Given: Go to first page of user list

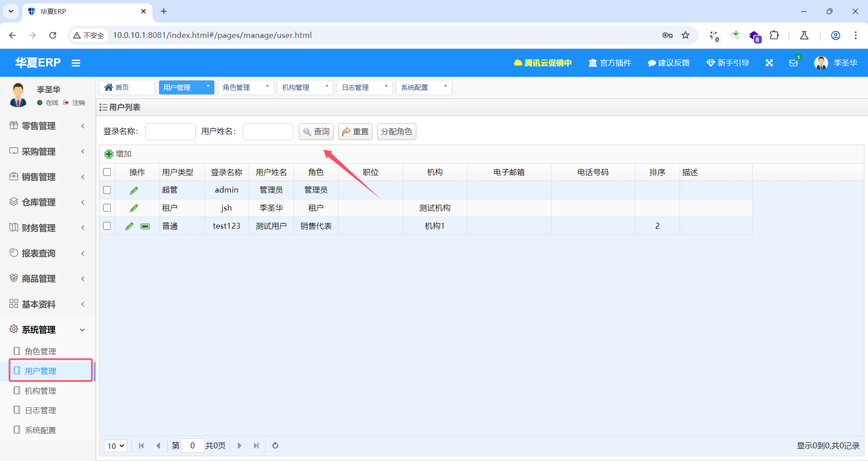Looking at the screenshot, I should [141, 446].
